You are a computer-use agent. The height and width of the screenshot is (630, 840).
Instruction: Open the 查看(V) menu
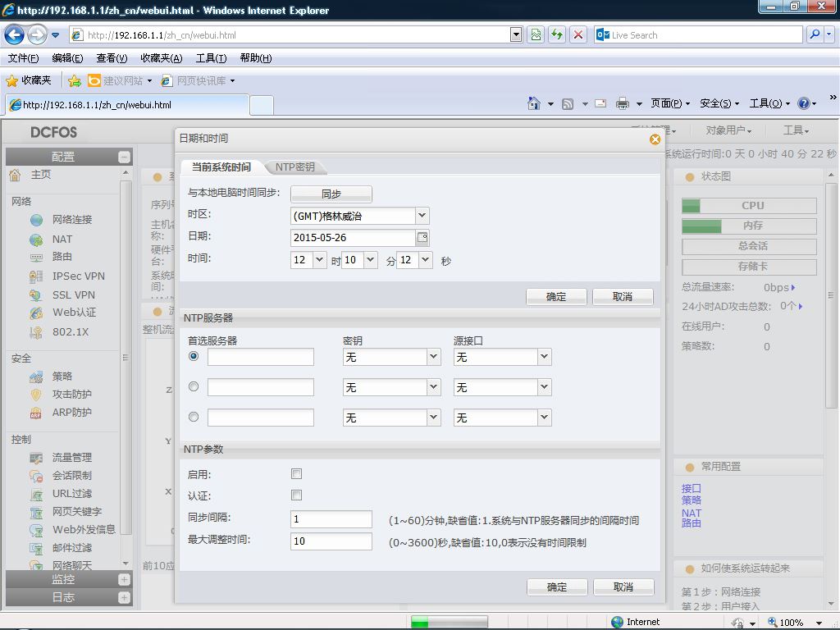(112, 58)
